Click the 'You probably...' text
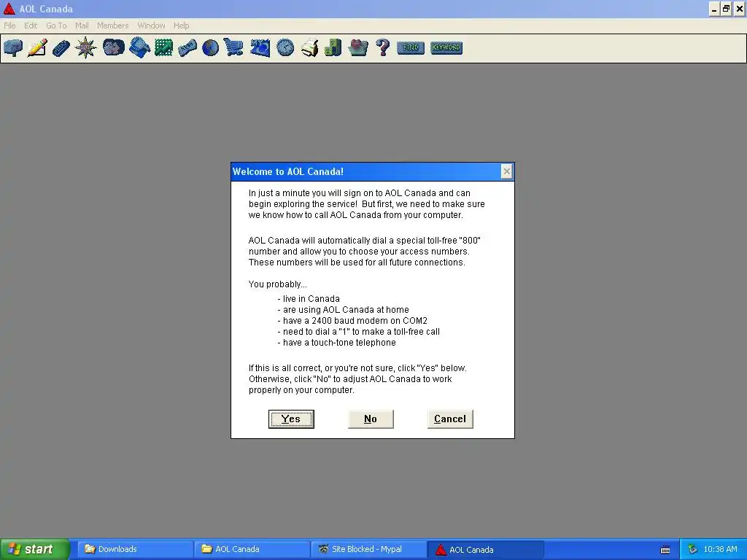Image resolution: width=747 pixels, height=560 pixels. 278,284
